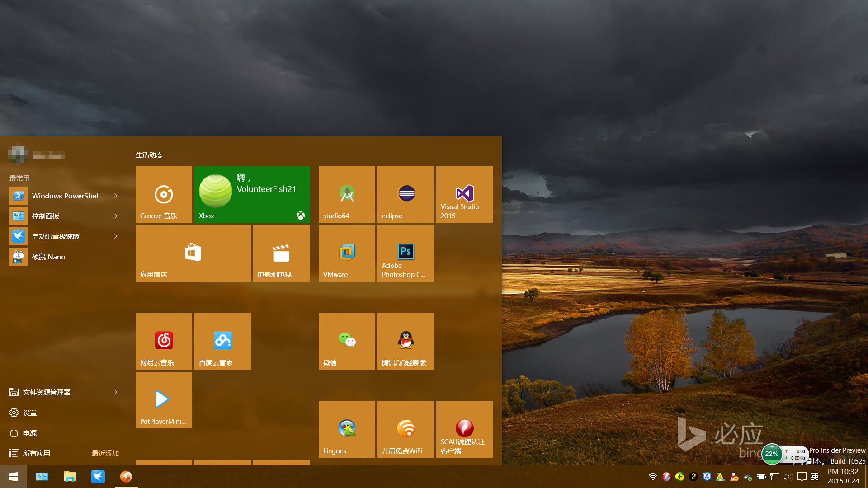Expand the 启动迅雷极速版 jump list arrow
868x488 pixels.
point(116,236)
